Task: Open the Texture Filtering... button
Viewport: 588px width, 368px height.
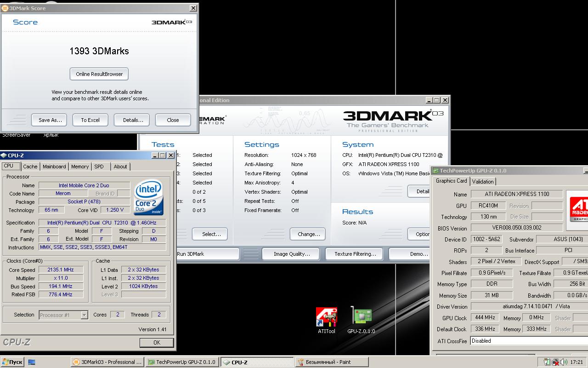Action: pos(355,254)
